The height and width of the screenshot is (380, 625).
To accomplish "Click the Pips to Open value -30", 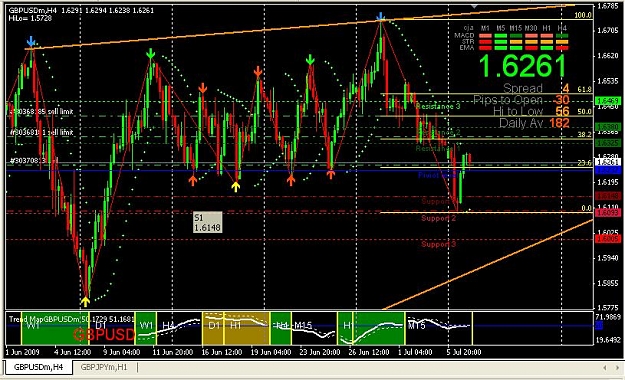I will 561,100.
